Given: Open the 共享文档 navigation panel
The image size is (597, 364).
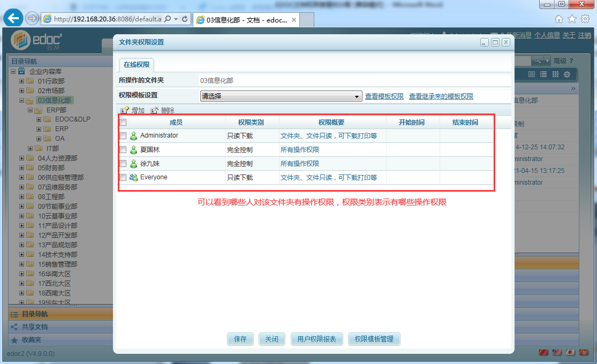Looking at the screenshot, I should pos(35,327).
